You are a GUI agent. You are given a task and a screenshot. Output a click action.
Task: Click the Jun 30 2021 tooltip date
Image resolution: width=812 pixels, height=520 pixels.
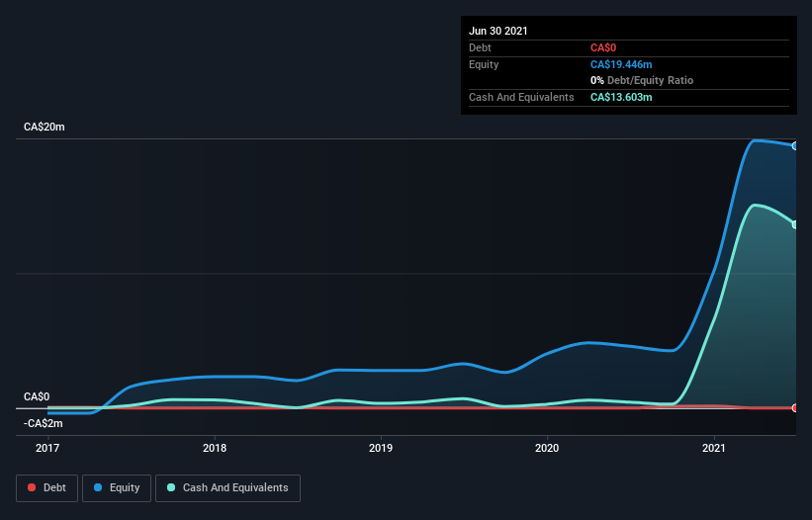[x=498, y=31]
